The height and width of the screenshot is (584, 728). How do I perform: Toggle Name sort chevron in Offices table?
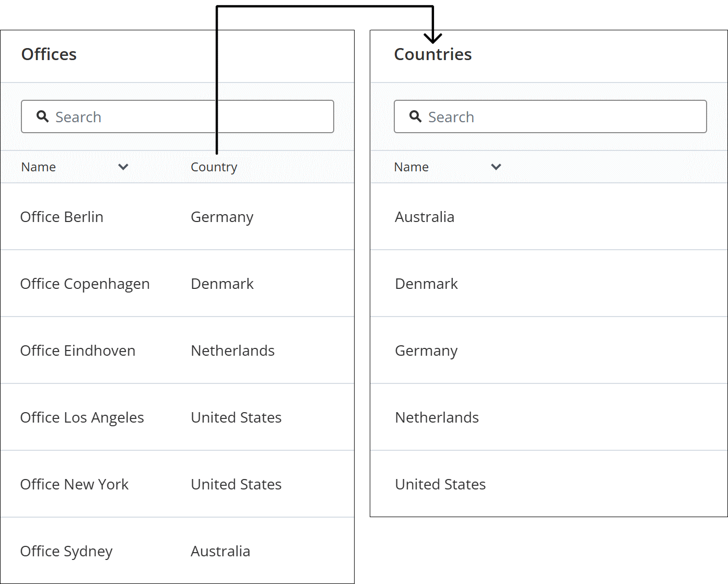pos(123,167)
